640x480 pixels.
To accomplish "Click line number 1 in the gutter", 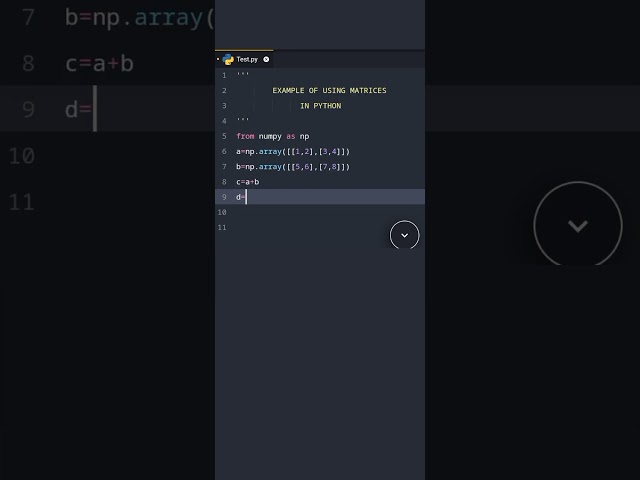I will [x=224, y=75].
